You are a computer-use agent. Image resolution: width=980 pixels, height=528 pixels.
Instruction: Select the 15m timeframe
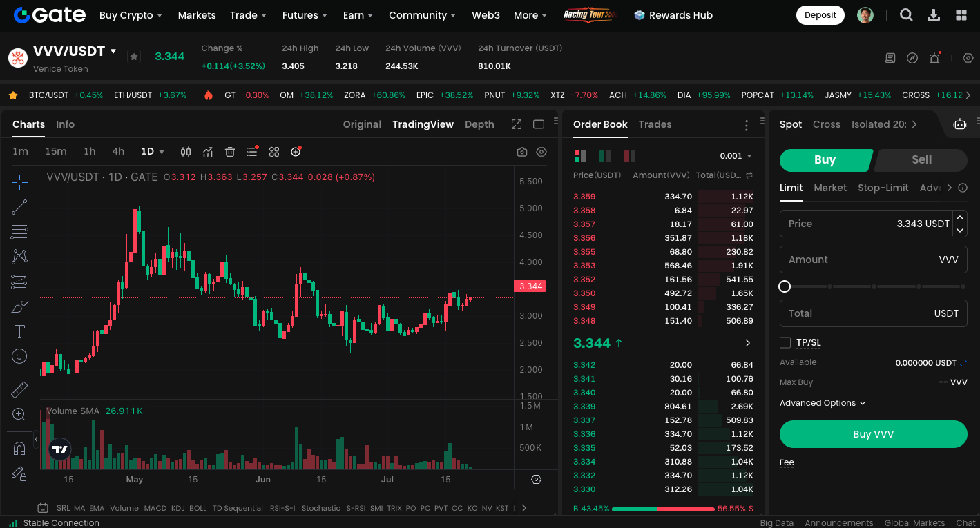pyautogui.click(x=56, y=152)
